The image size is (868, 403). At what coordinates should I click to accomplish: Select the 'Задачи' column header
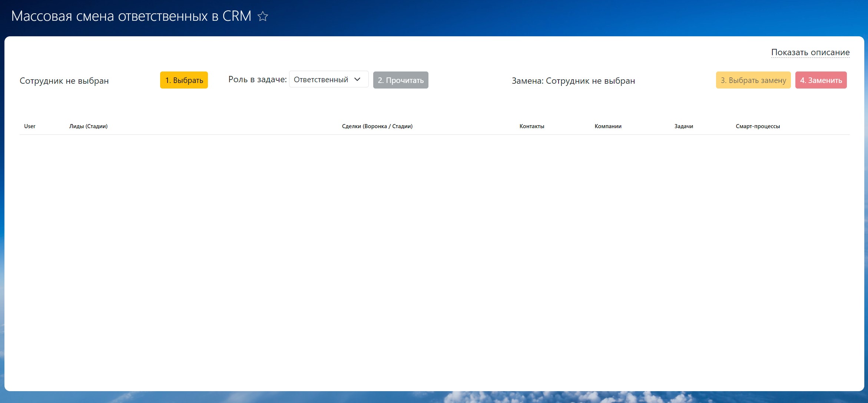(x=683, y=126)
